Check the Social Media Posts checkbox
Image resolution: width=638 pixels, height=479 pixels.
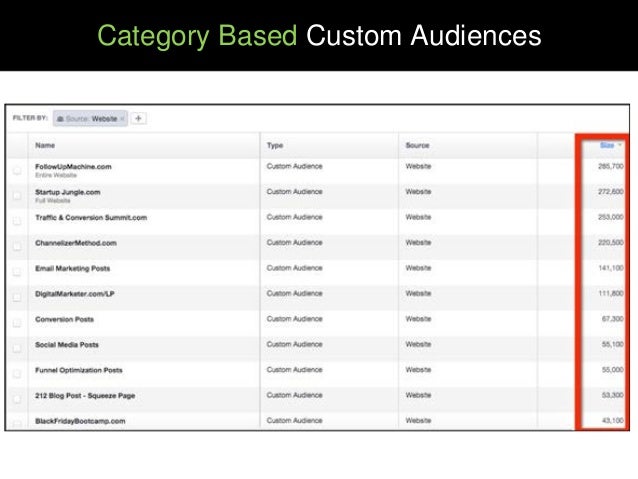pos(17,348)
